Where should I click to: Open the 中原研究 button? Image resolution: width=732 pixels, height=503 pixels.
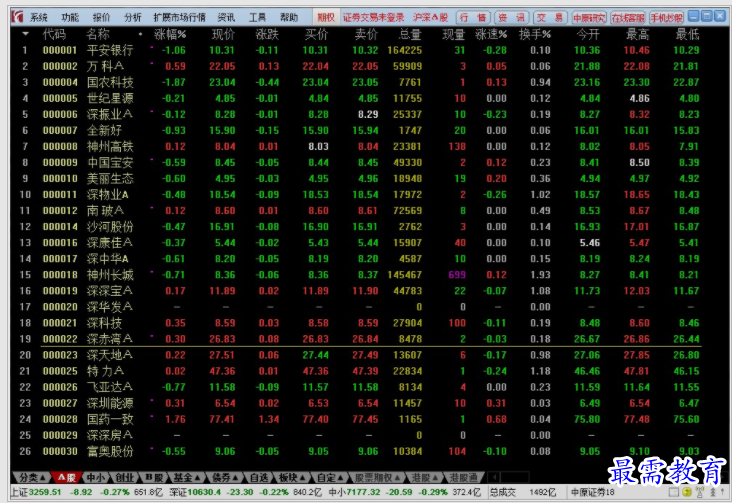point(589,18)
